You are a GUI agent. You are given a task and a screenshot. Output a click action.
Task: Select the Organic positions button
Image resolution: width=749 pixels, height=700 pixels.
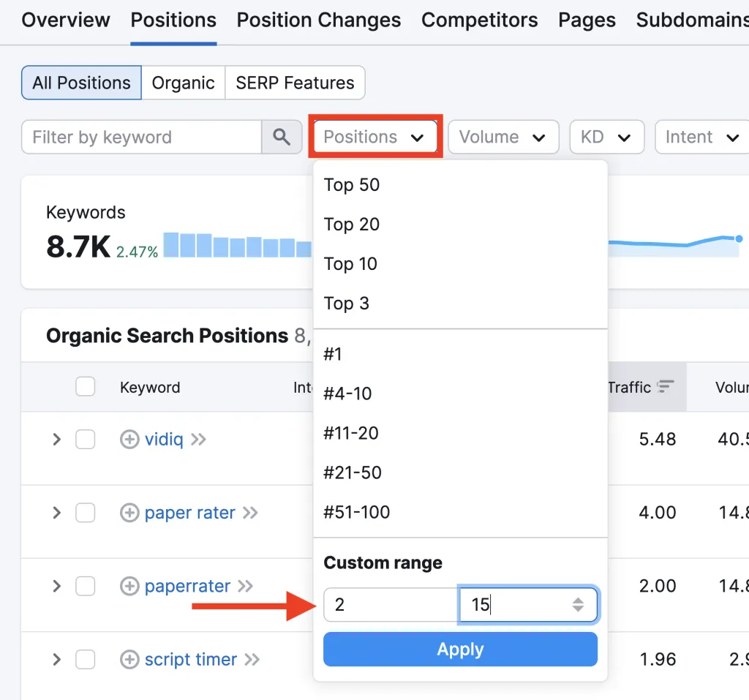coord(183,83)
